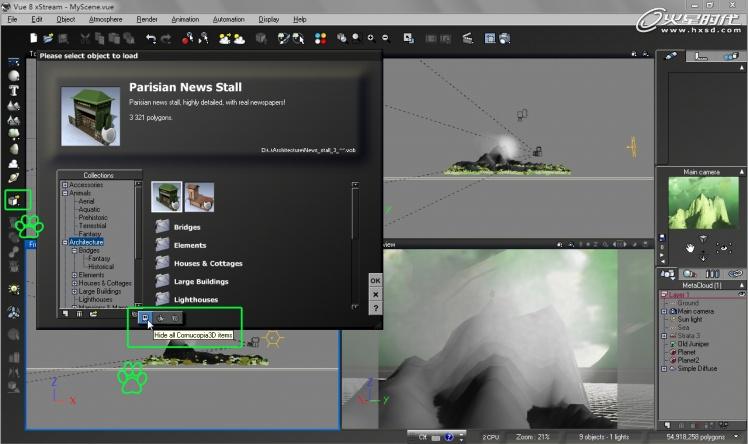Click the Load object cube icon
Image resolution: width=748 pixels, height=444 pixels.
(x=14, y=200)
